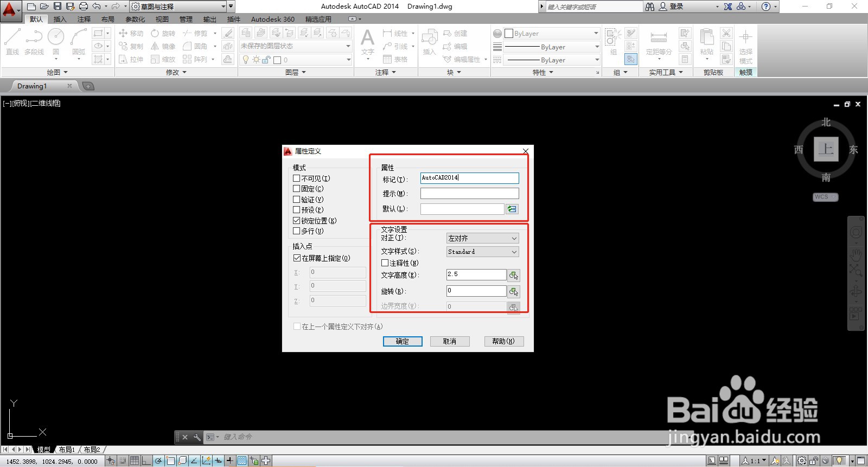868x467 pixels.
Task: Click the Measure tool in Utilities panel
Action: 659,42
